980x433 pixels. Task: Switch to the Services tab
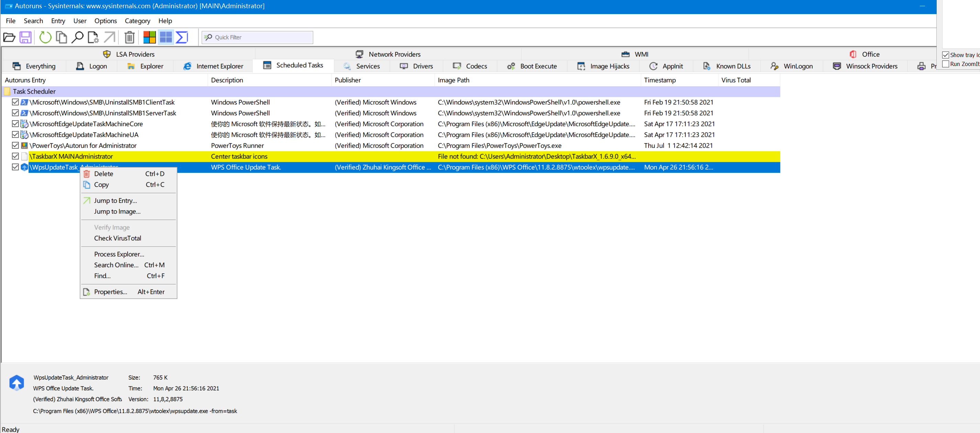pyautogui.click(x=362, y=66)
